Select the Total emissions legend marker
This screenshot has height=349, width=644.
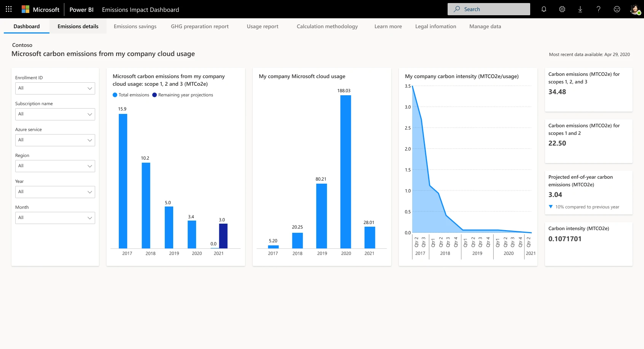(114, 95)
